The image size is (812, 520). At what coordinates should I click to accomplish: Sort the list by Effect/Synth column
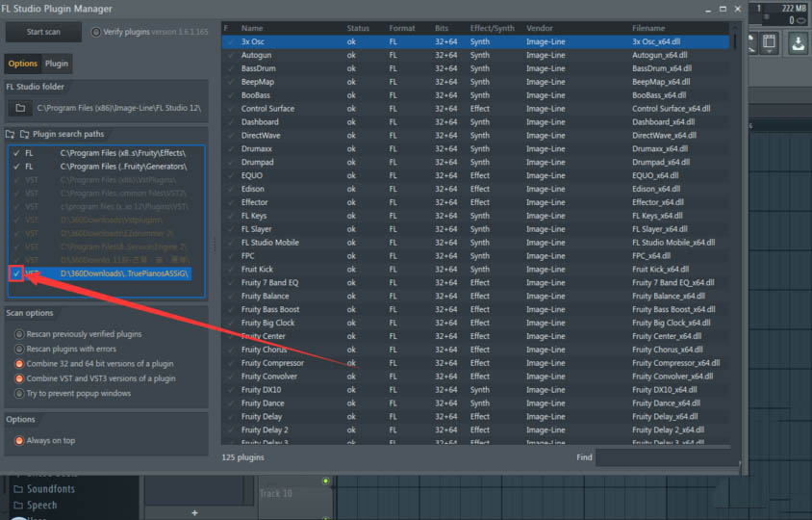(492, 29)
